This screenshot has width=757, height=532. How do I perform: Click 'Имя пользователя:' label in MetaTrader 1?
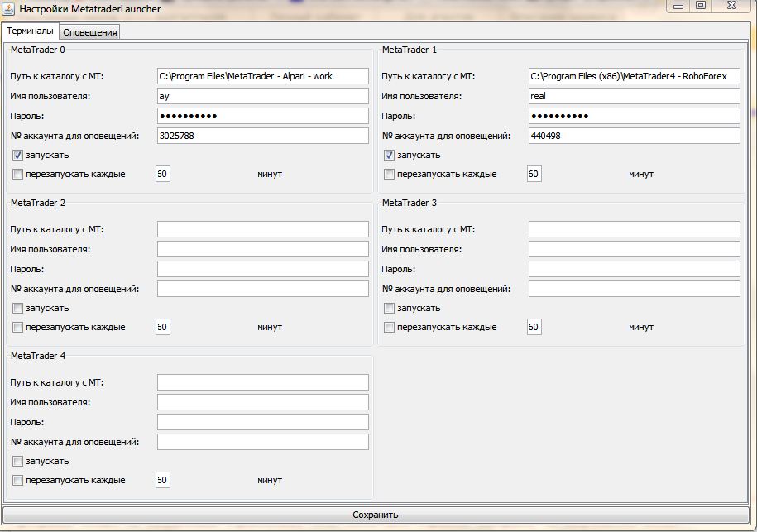[x=421, y=96]
